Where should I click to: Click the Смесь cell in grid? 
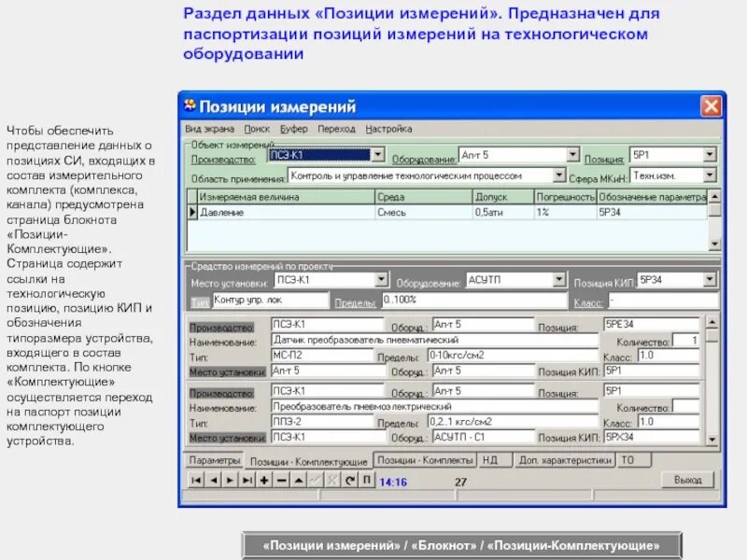tap(424, 213)
